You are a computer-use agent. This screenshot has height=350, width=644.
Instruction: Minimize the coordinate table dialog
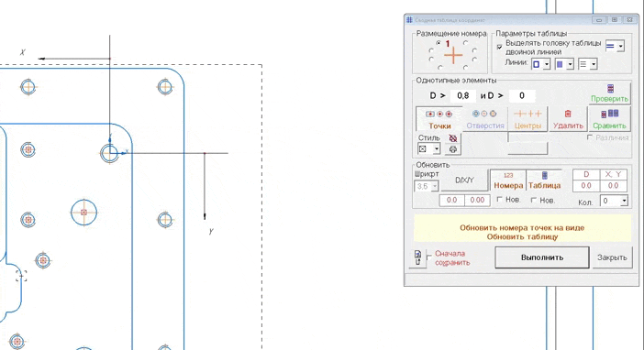point(599,19)
